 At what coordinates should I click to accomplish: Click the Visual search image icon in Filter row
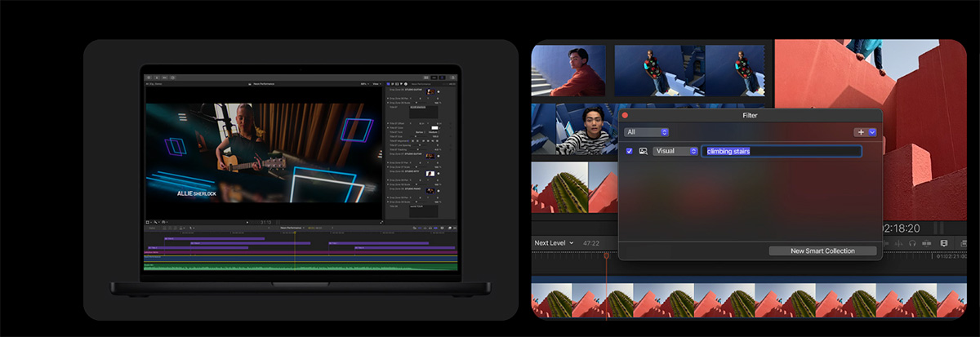point(644,151)
